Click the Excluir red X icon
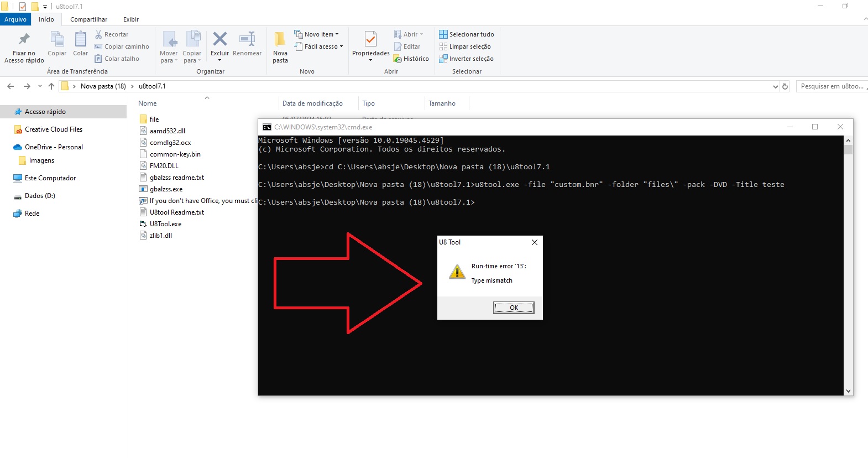 [x=219, y=39]
